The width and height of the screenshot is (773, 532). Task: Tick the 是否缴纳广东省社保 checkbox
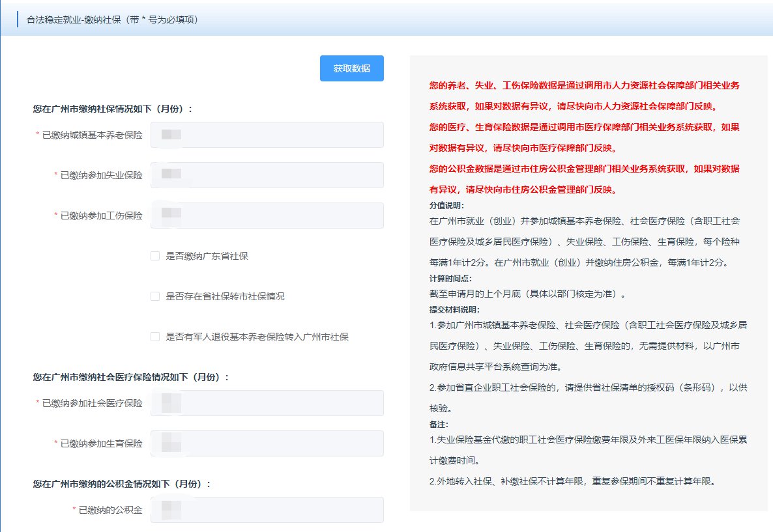coord(155,256)
